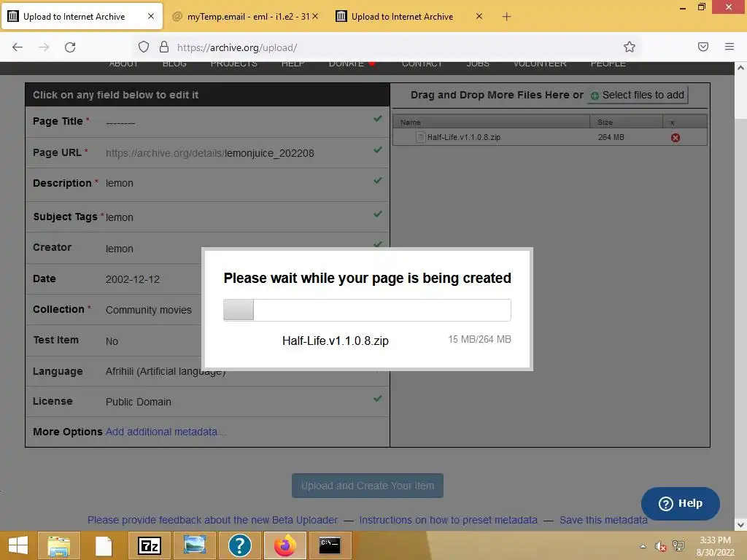
Task: Open Command Prompt from the taskbar
Action: (330, 545)
